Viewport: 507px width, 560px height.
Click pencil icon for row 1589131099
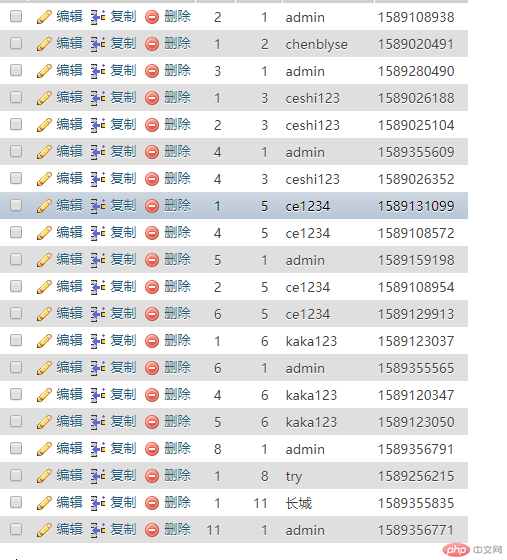pos(44,206)
